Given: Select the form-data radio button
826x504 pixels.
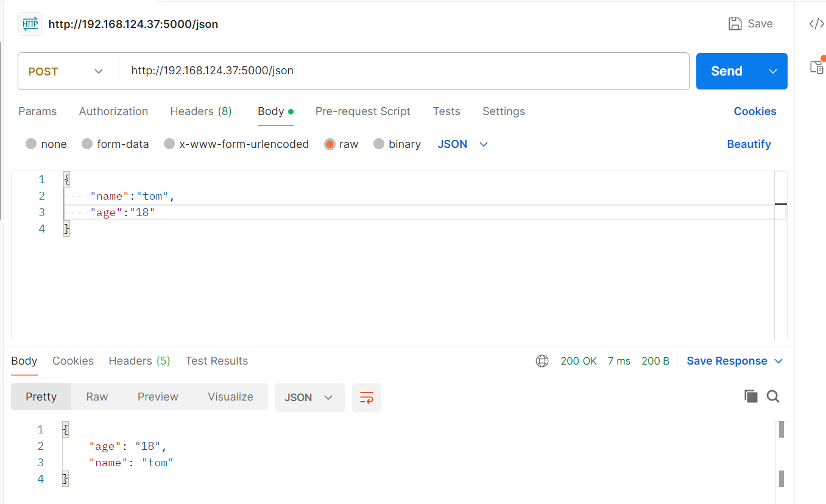Looking at the screenshot, I should pos(87,144).
